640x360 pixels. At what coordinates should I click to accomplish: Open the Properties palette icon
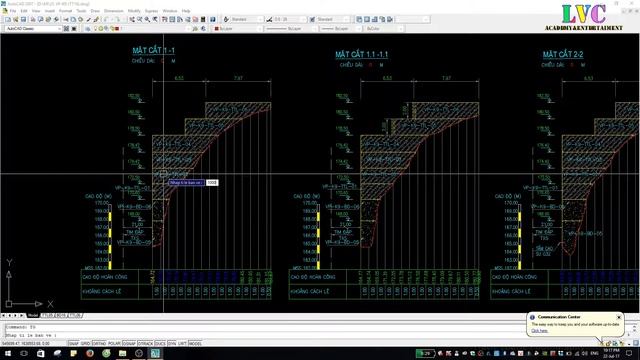tap(164, 19)
